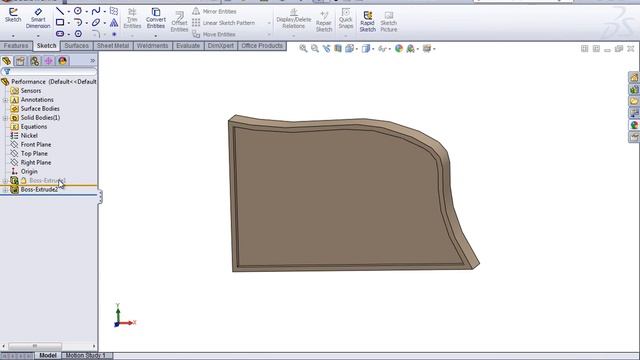Open DisplayManager tab
This screenshot has height=360, width=640.
click(x=62, y=61)
